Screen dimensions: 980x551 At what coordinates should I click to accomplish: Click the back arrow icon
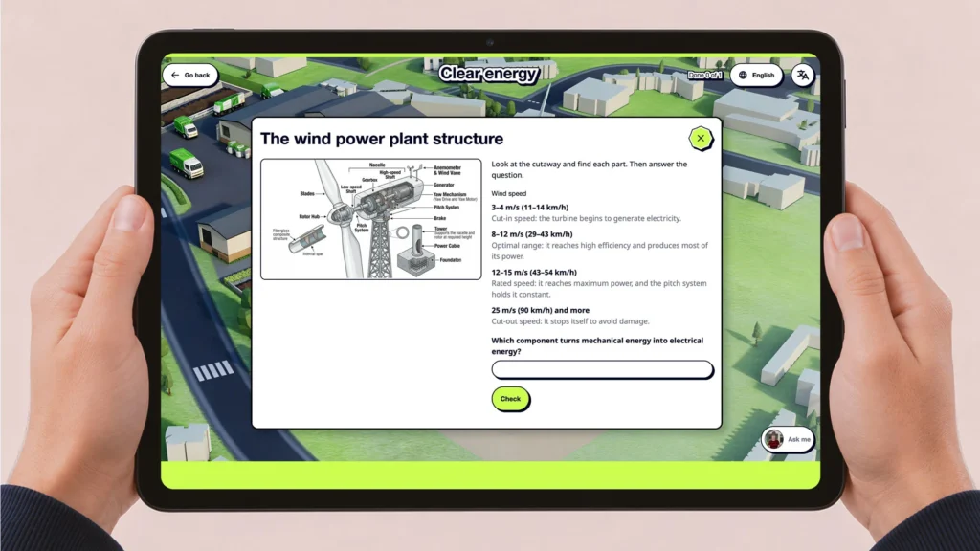click(175, 75)
